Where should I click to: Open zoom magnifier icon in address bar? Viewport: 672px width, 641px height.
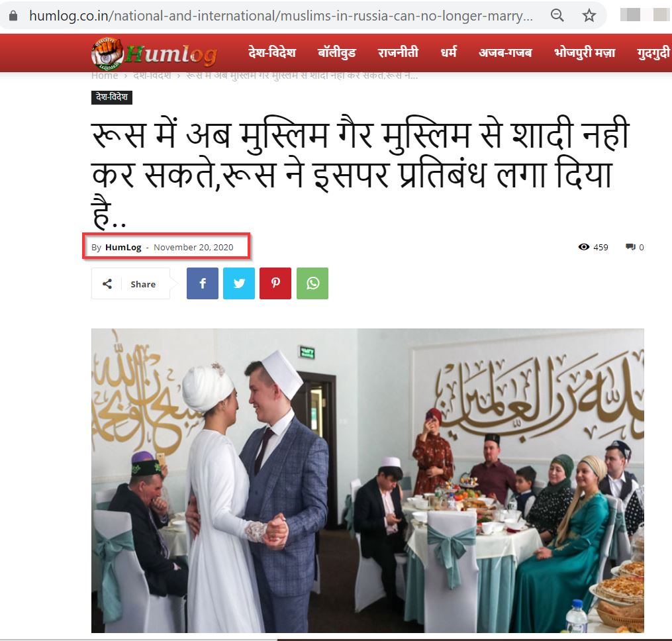click(557, 15)
